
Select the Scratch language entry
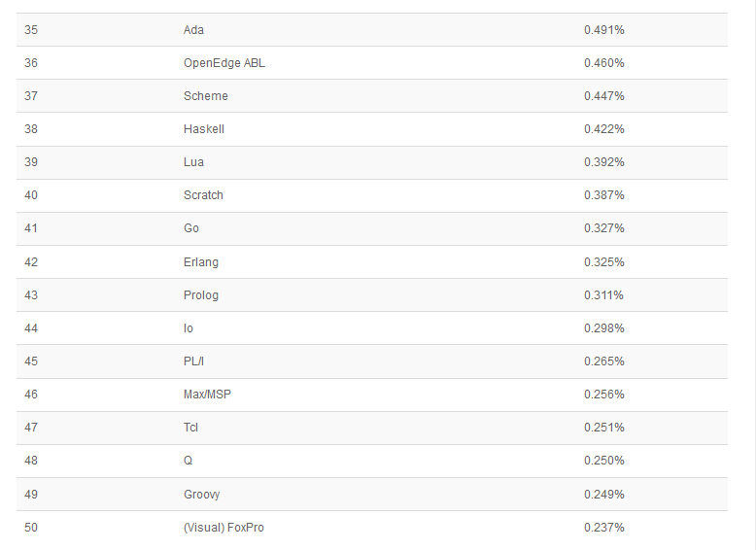click(203, 195)
